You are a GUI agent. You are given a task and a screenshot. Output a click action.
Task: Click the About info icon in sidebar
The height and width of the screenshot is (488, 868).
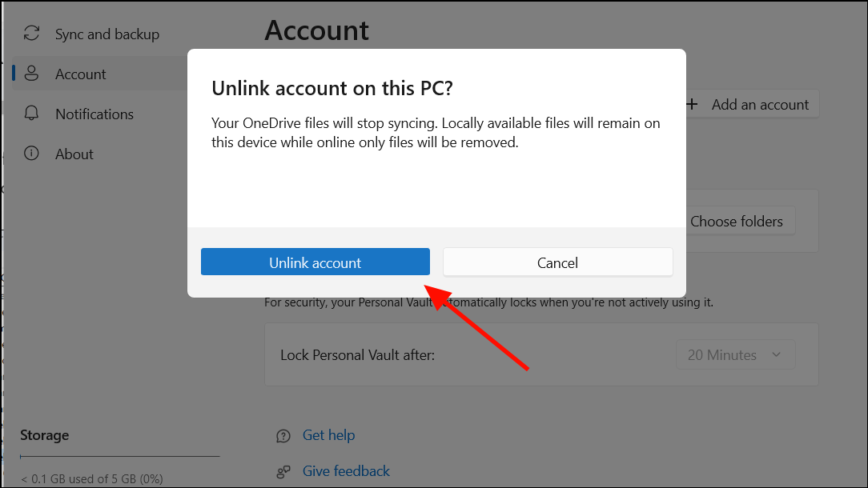[x=31, y=154]
